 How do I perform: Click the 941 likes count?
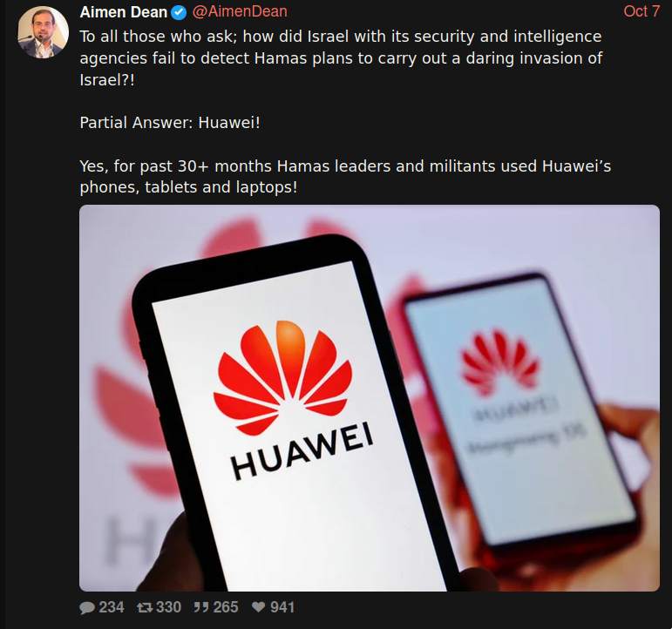(282, 607)
